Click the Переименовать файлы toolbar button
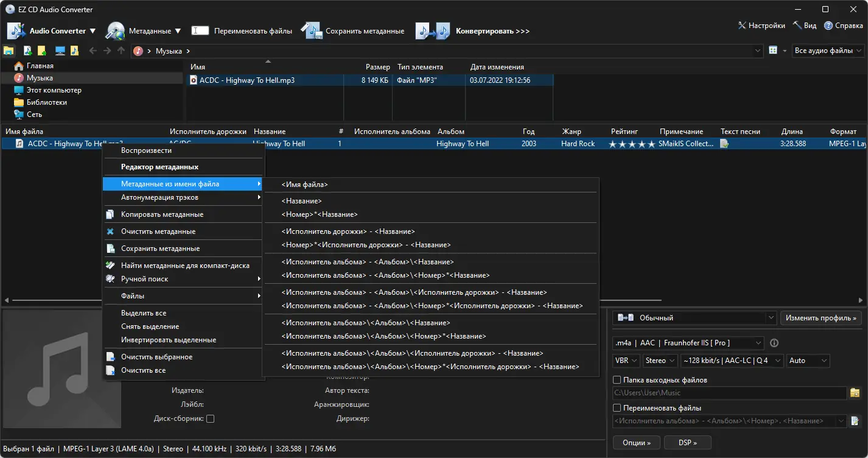 pyautogui.click(x=242, y=30)
